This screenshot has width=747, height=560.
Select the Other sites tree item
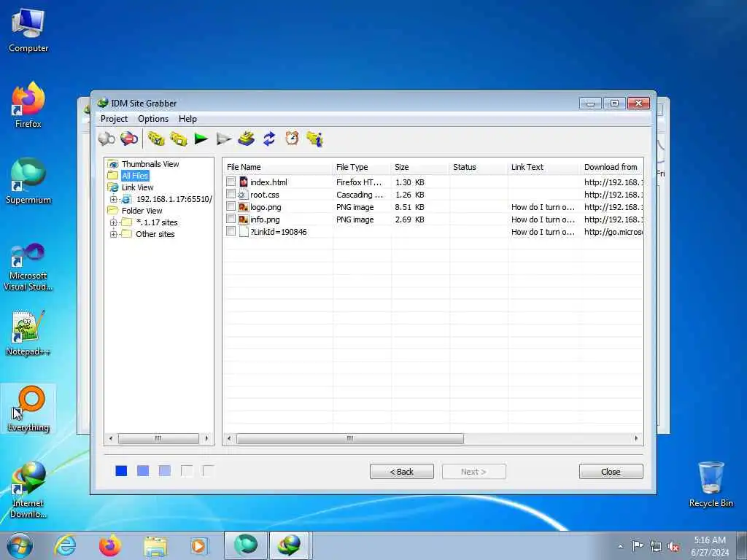(x=155, y=234)
